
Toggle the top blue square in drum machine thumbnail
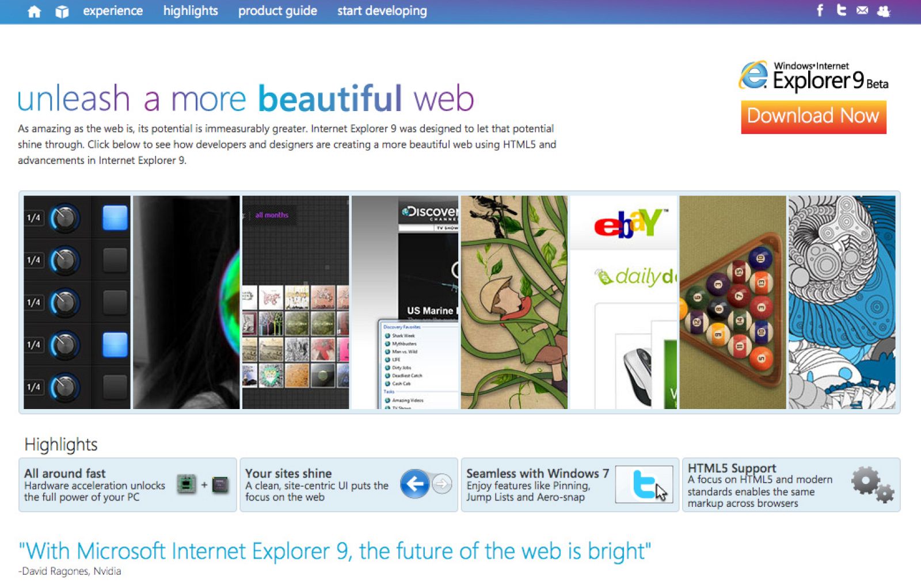(x=115, y=218)
